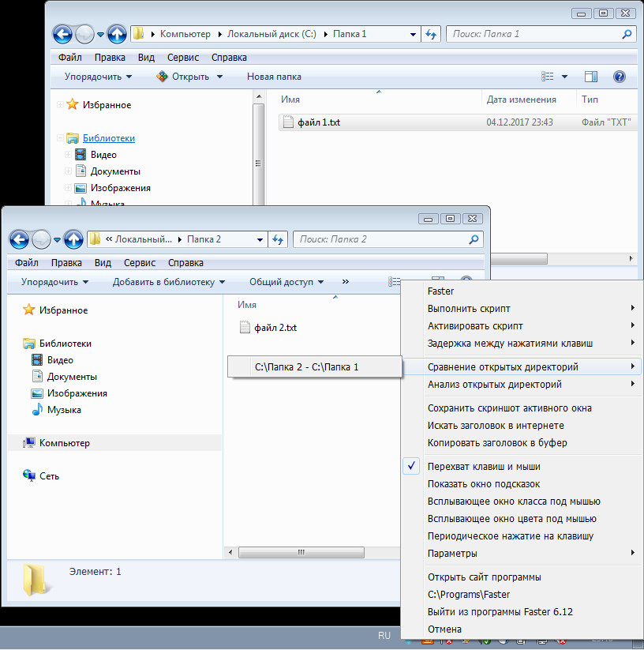This screenshot has height=650, width=644.
Task: Click search magnifier in Папка 1 search box
Action: (x=627, y=34)
